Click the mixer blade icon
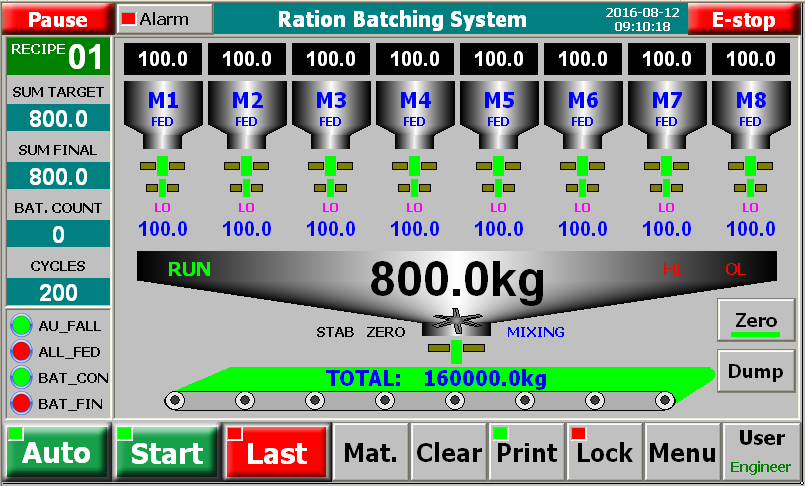The image size is (805, 486). (x=456, y=322)
